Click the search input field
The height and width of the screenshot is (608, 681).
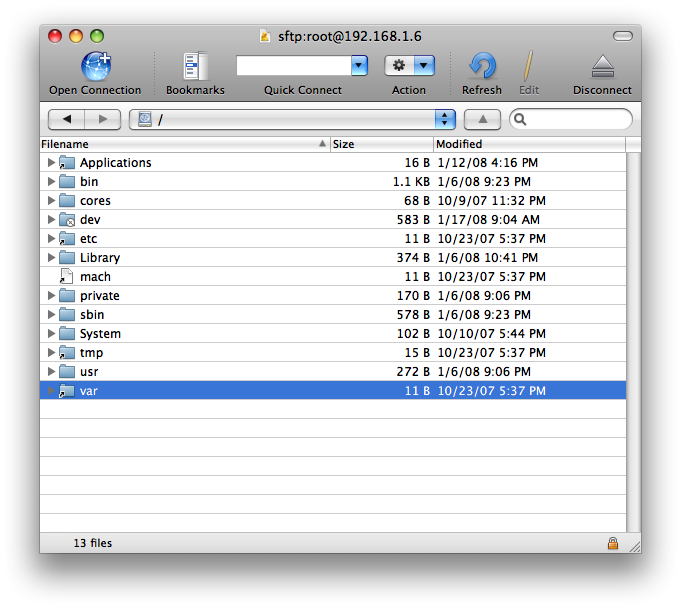(x=571, y=119)
